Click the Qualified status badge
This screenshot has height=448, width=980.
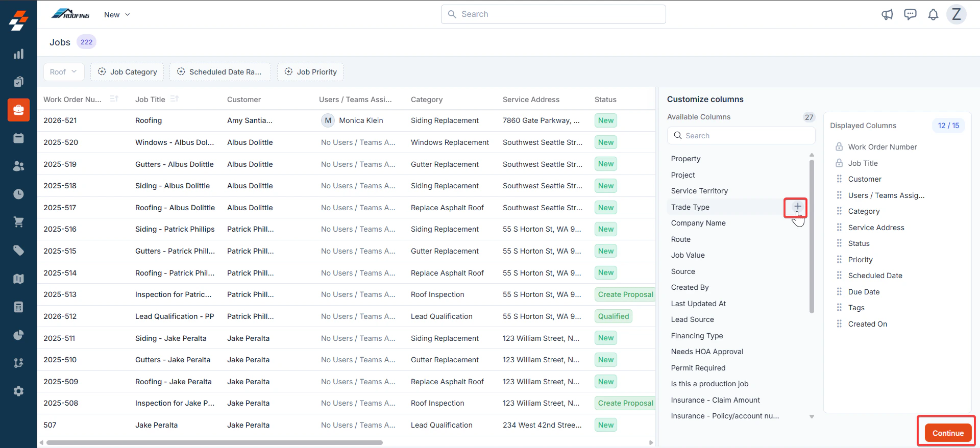pos(613,316)
